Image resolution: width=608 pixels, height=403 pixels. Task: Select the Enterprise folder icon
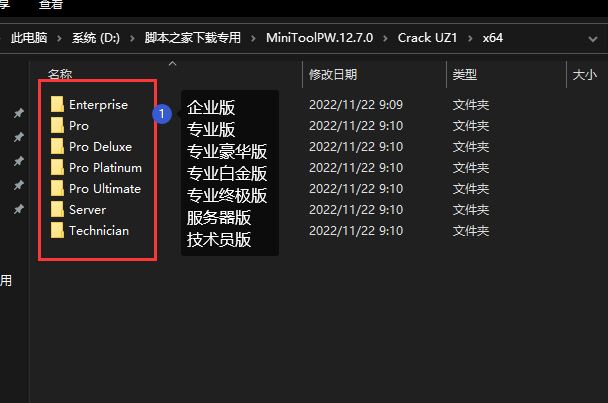point(57,104)
